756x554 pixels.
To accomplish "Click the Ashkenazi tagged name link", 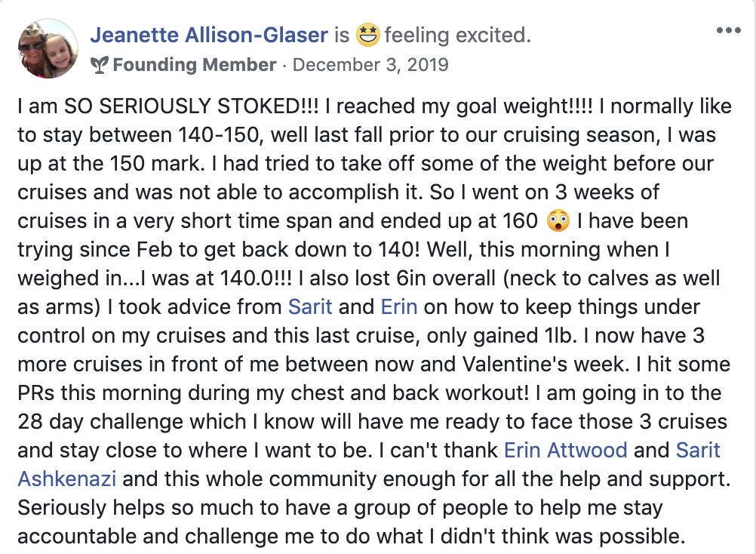I will pyautogui.click(x=67, y=479).
